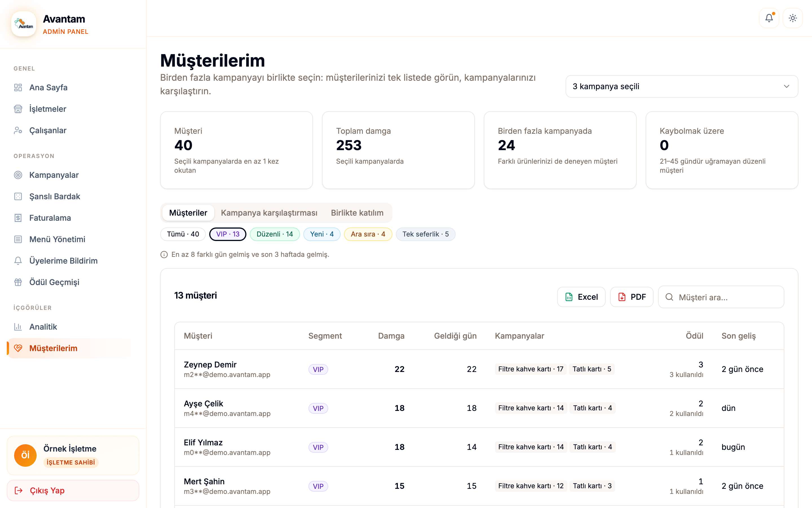Image resolution: width=812 pixels, height=508 pixels.
Task: Click the Çalışanlar people icon
Action: tap(18, 130)
